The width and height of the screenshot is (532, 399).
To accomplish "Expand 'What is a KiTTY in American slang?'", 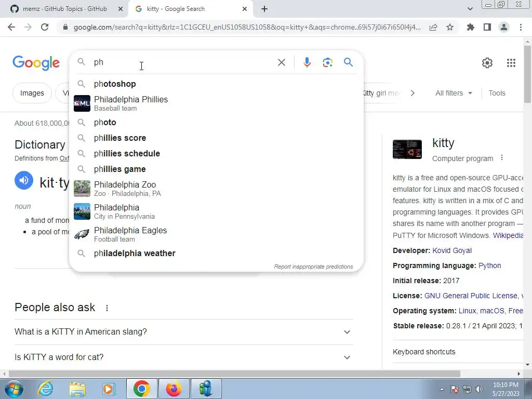I will (x=183, y=332).
